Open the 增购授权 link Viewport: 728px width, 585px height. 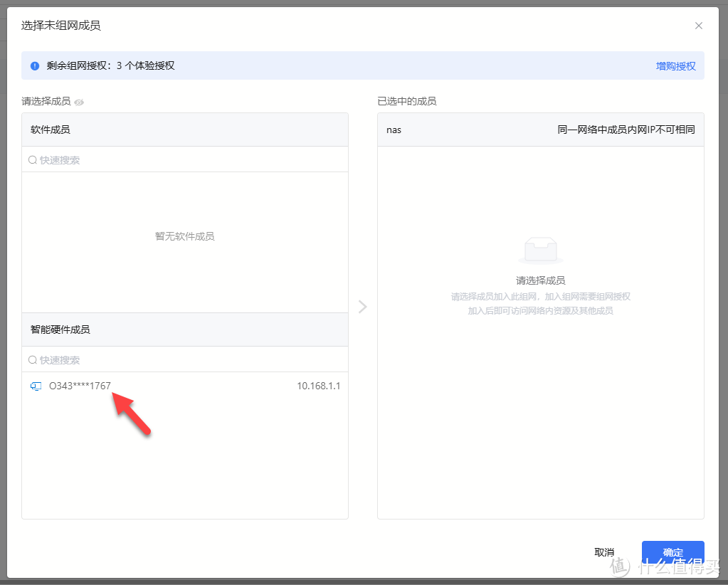click(x=675, y=66)
